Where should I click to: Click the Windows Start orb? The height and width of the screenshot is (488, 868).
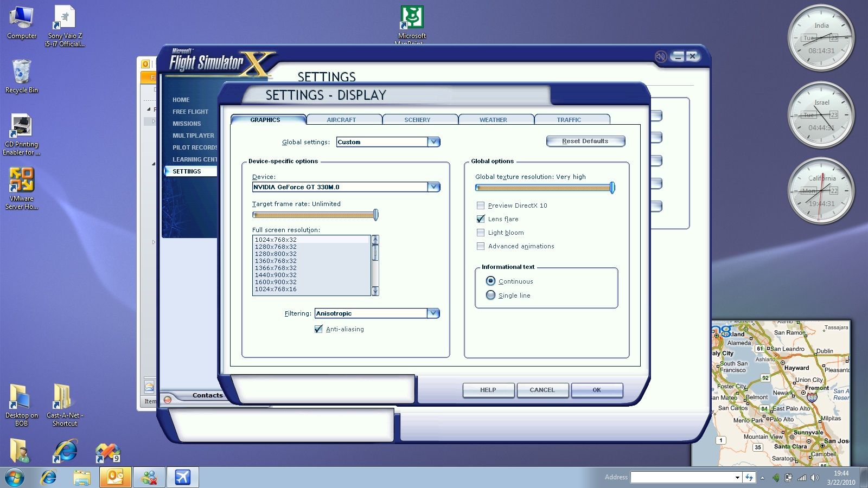tap(15, 477)
